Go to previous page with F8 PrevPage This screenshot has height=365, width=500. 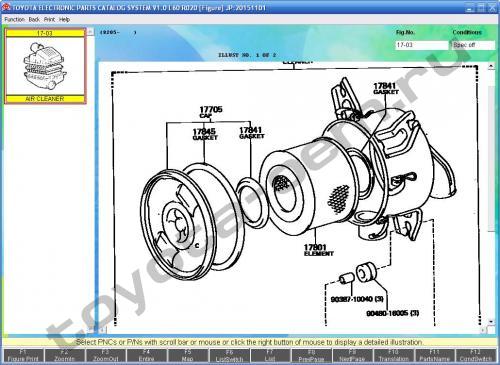pos(311,355)
